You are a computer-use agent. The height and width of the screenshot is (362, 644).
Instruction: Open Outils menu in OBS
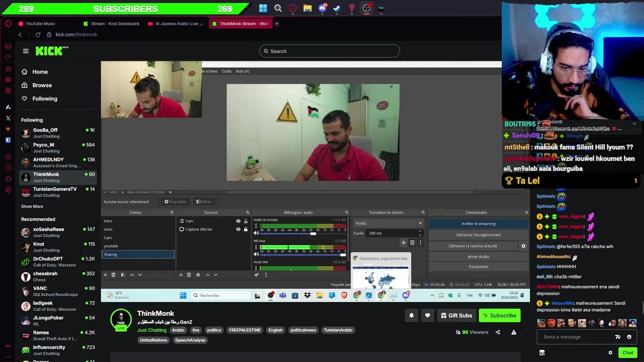tap(226, 71)
